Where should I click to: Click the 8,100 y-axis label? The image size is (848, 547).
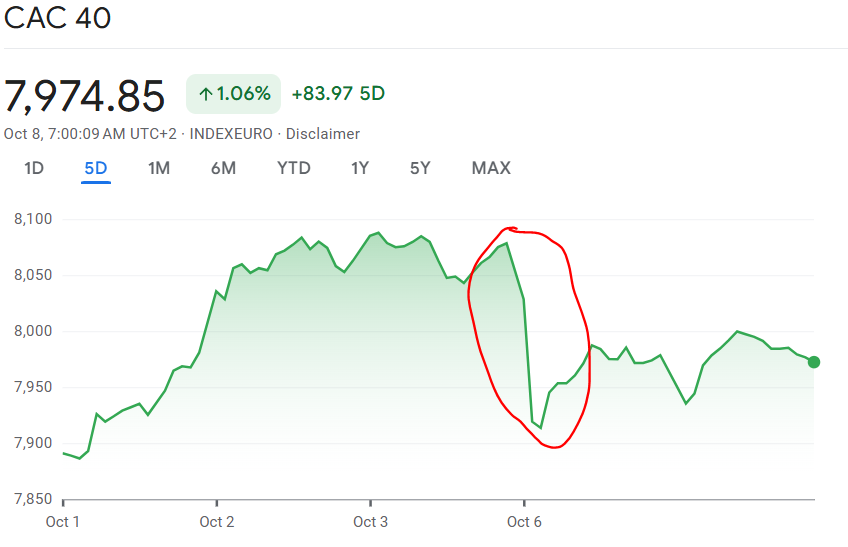pyautogui.click(x=32, y=219)
